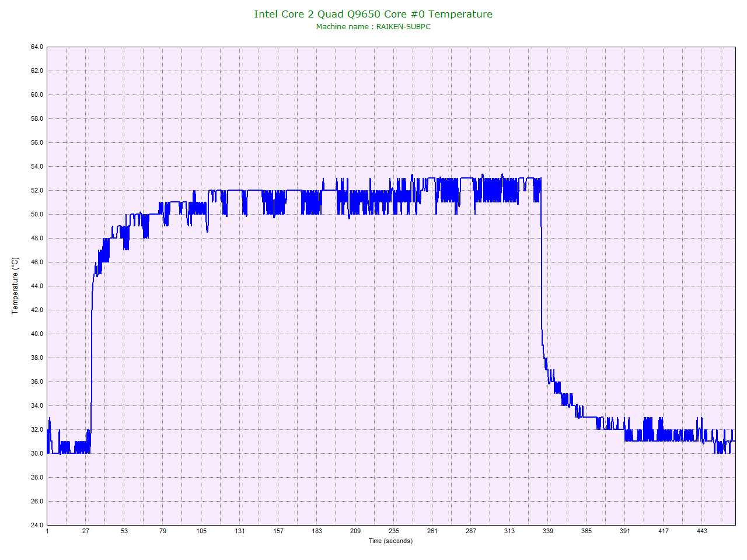Image resolution: width=747 pixels, height=560 pixels.
Task: Click the 56.0 y-axis value
Action: click(37, 142)
